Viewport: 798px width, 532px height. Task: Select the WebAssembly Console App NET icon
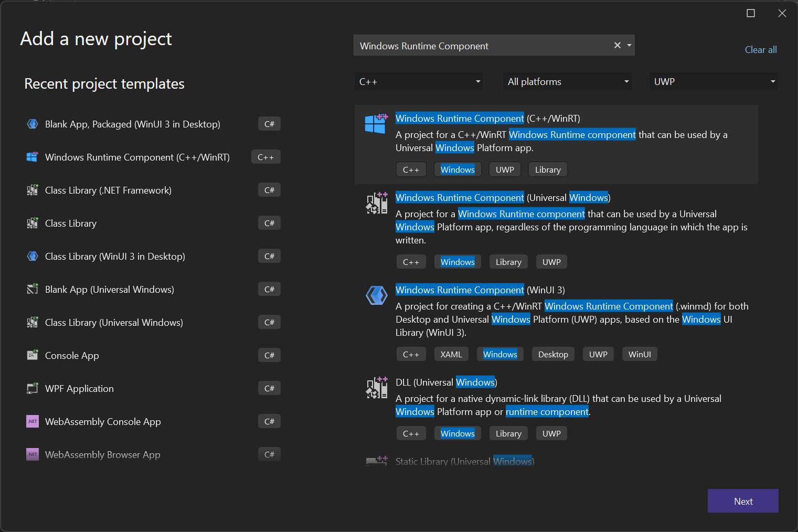click(x=32, y=421)
